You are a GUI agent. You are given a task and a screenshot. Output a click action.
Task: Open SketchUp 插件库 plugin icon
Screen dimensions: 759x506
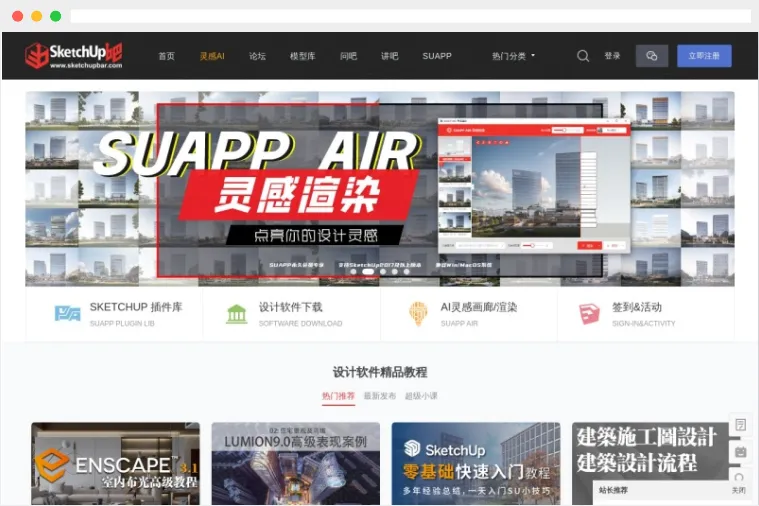[x=67, y=314]
